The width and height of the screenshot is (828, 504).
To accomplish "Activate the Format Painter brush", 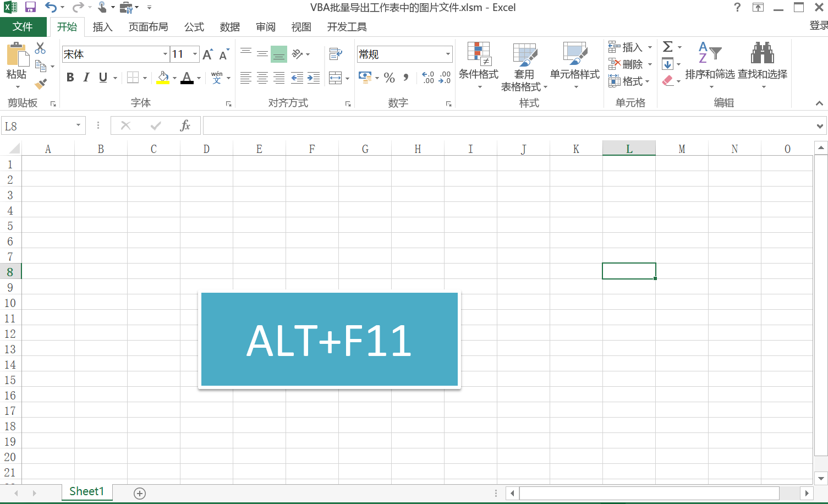I will (x=40, y=84).
